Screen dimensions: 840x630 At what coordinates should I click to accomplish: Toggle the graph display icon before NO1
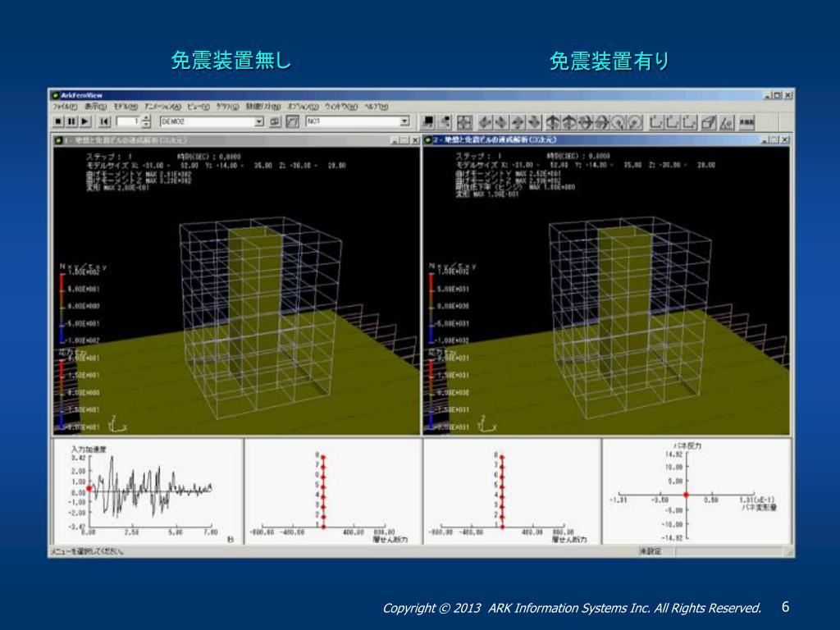point(293,121)
